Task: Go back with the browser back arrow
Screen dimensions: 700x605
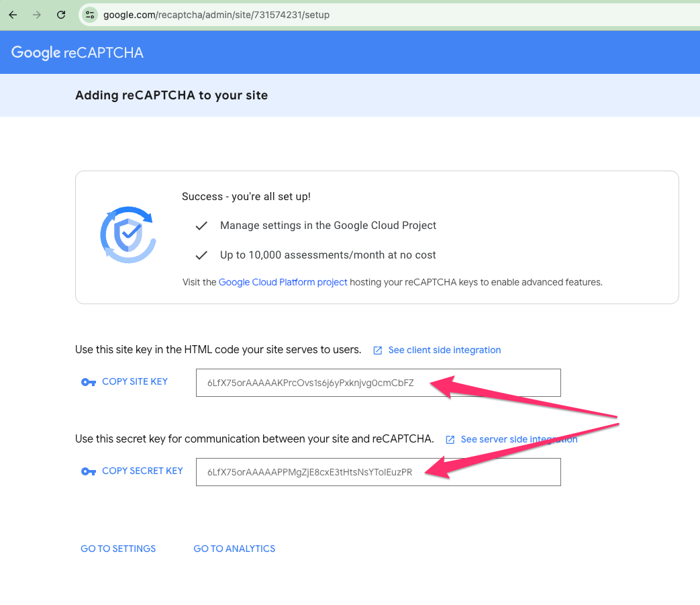Action: (13, 15)
